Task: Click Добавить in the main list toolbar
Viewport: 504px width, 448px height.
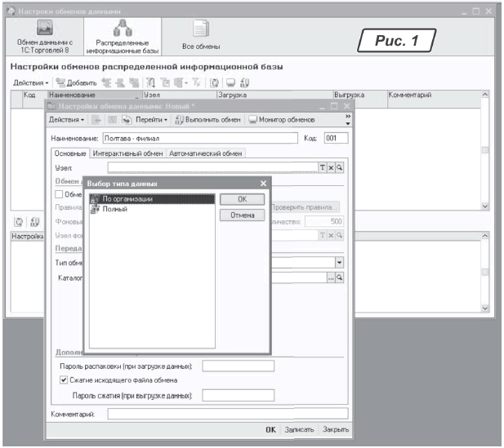Action: (x=76, y=83)
